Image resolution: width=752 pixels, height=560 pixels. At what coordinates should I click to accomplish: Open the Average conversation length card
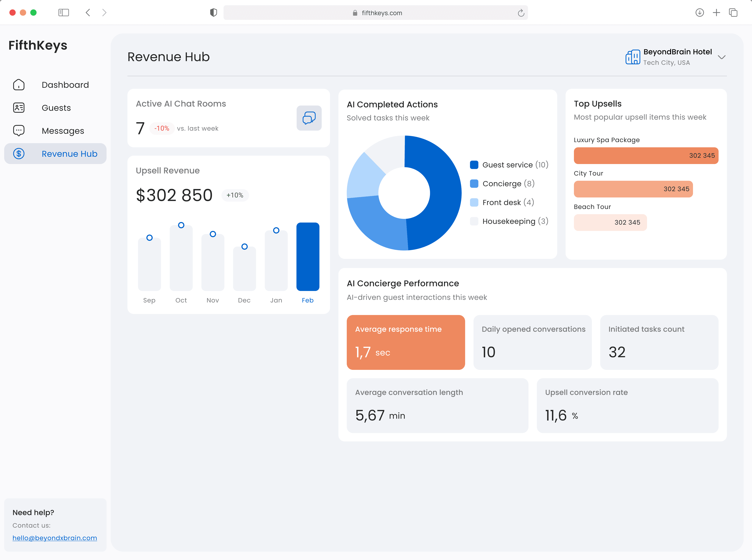coord(437,405)
